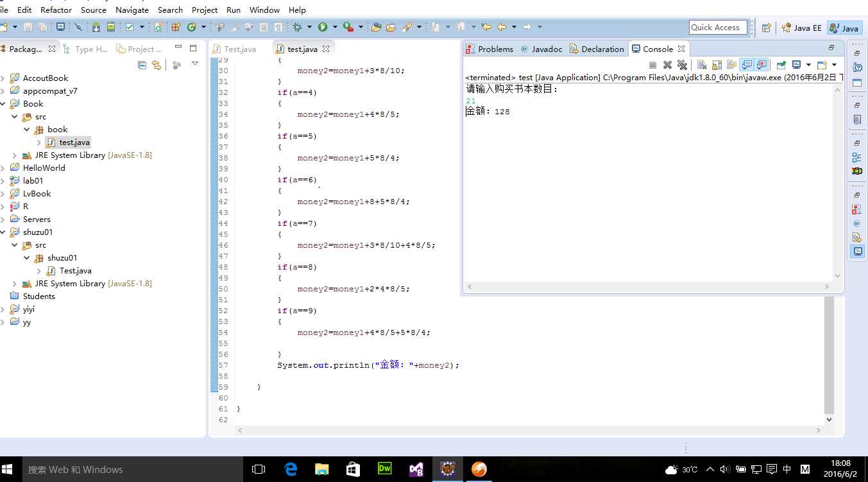Click the Open a Terminal monitor icon
Image resolution: width=868 pixels, height=482 pixels.
[x=60, y=27]
